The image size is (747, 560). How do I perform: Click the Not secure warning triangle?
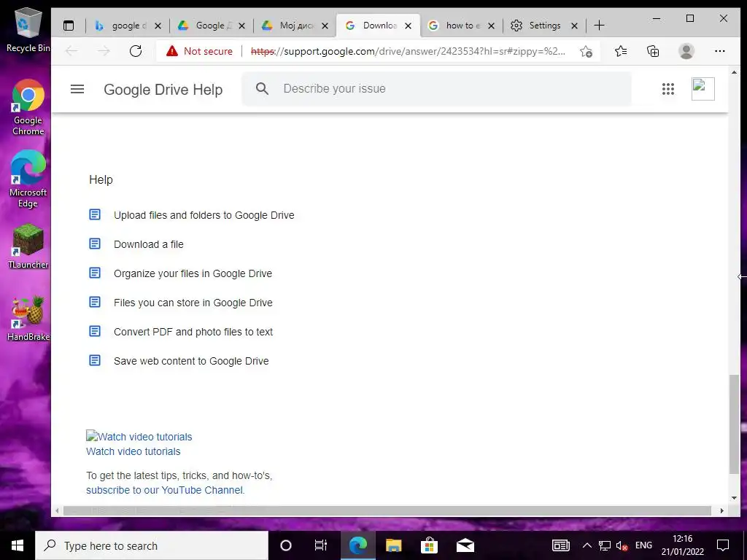tap(172, 51)
